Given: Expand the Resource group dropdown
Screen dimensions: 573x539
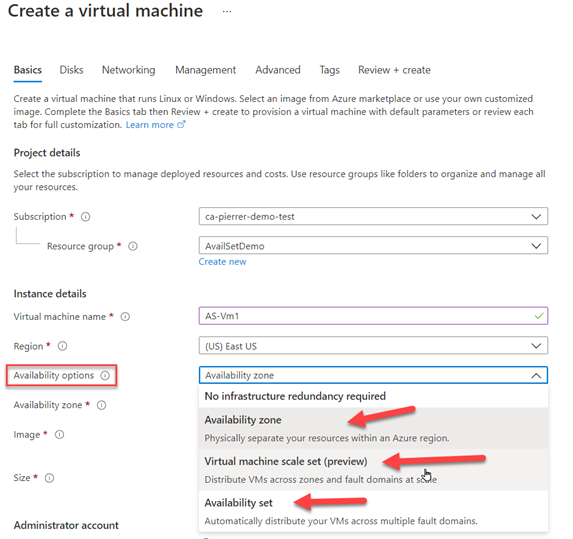Looking at the screenshot, I should (373, 246).
